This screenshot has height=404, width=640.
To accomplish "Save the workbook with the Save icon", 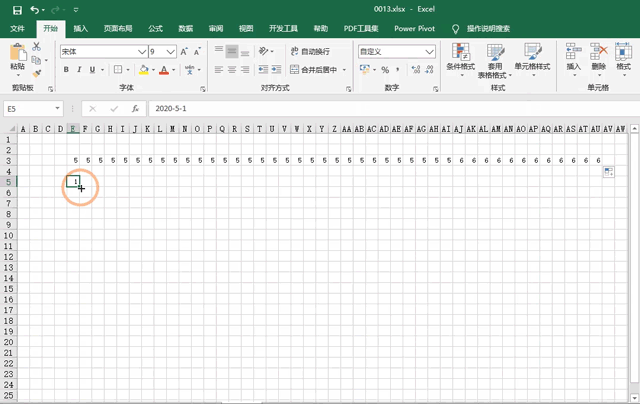I will (x=17, y=10).
